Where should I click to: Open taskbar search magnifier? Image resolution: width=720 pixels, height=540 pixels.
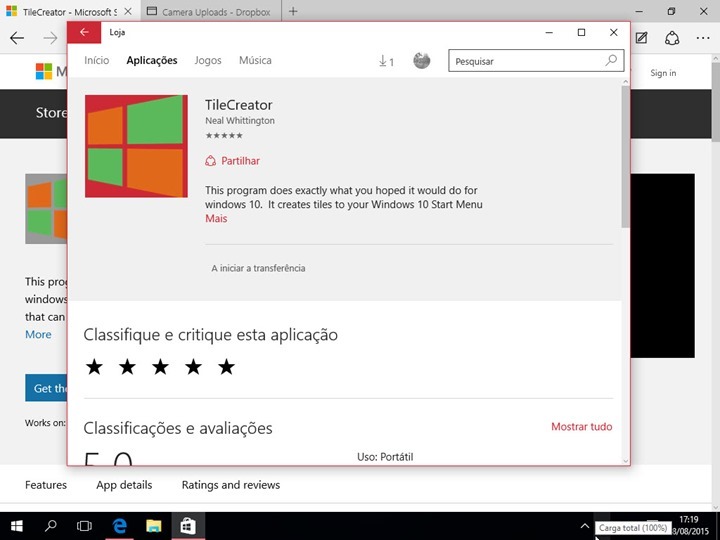tap(51, 526)
